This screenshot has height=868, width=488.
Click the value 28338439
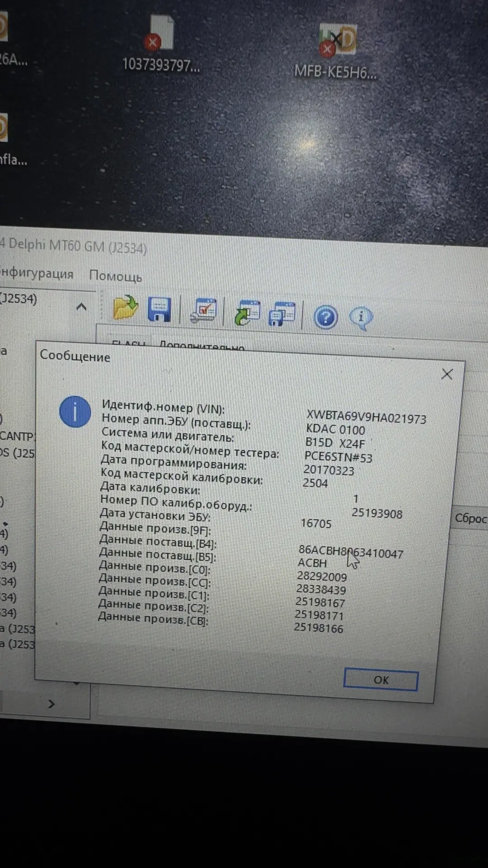321,590
